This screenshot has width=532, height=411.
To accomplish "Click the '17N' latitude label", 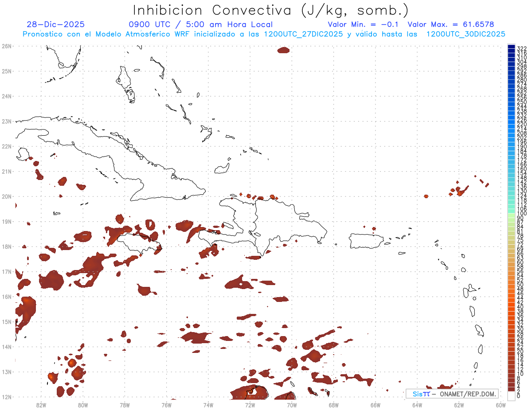I will point(7,271).
